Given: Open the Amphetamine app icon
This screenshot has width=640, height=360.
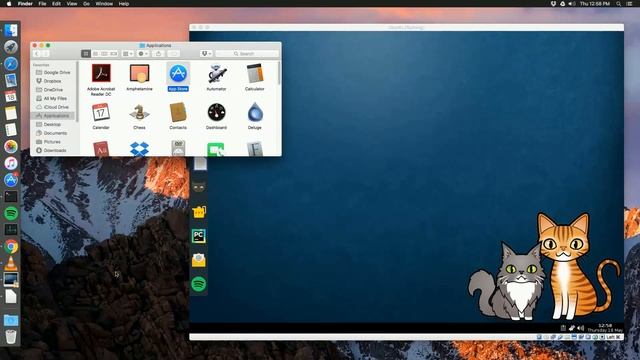Looking at the screenshot, I should pyautogui.click(x=139, y=74).
